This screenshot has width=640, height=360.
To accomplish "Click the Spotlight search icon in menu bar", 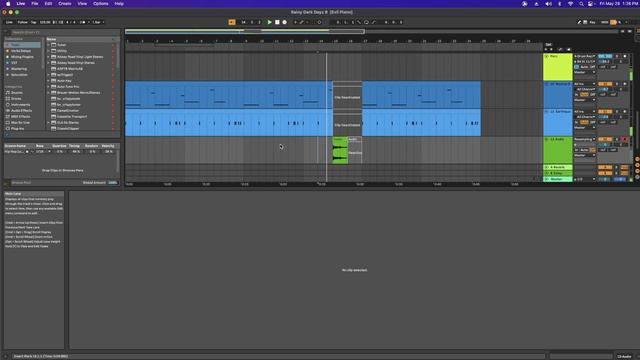I will pos(581,4).
